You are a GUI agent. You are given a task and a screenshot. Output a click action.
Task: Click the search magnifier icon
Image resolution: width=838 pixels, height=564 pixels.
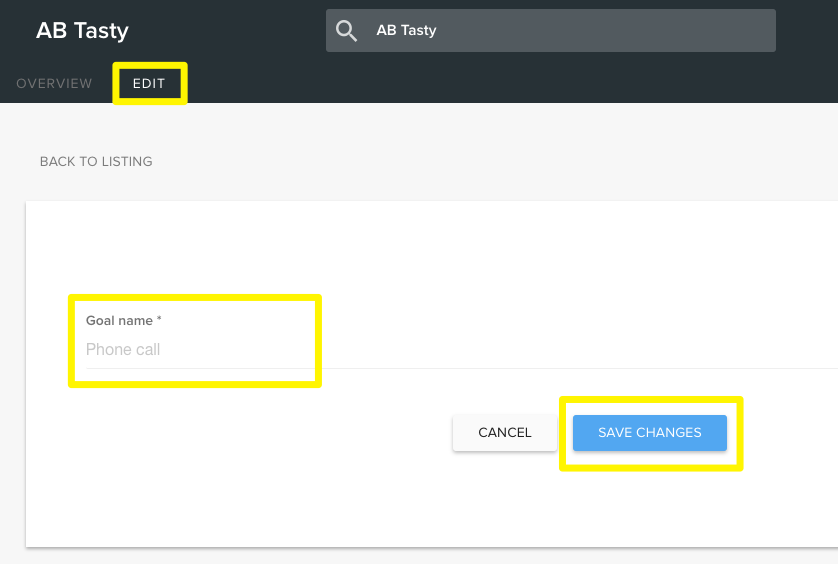click(346, 30)
